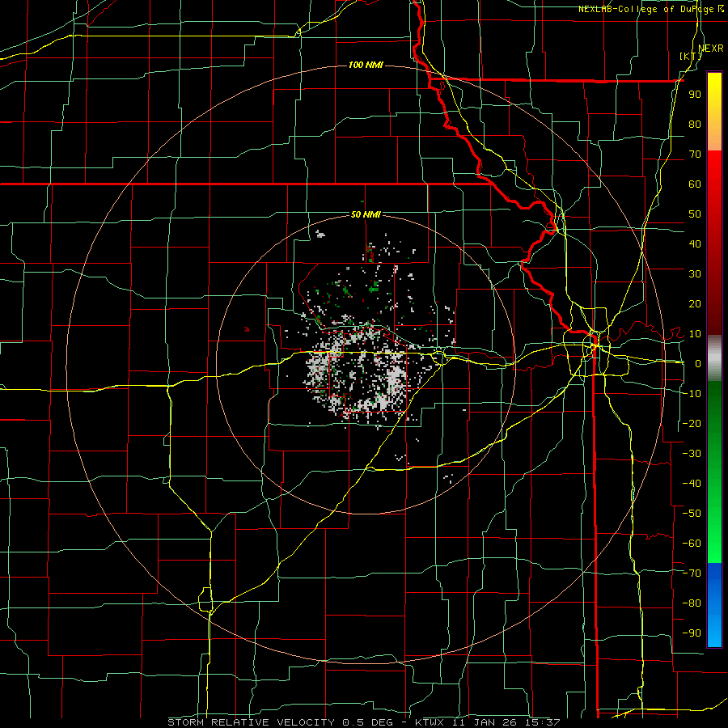Click the "100 NMI" range ring label
728x728 pixels.
click(x=366, y=65)
